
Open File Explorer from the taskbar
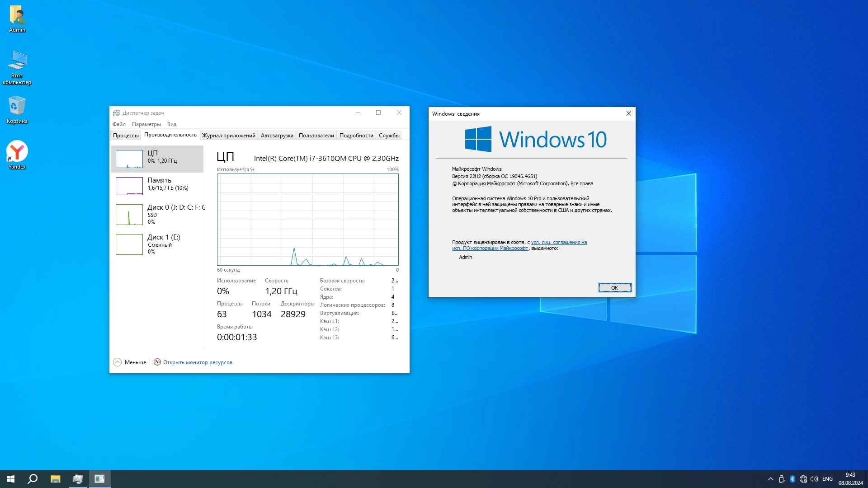tap(55, 479)
